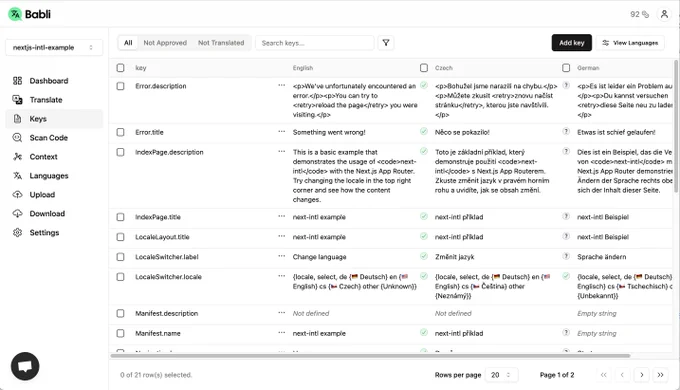Click the 'Změnit jazyk' Czech cell
Image resolution: width=680 pixels, height=390 pixels.
454,257
